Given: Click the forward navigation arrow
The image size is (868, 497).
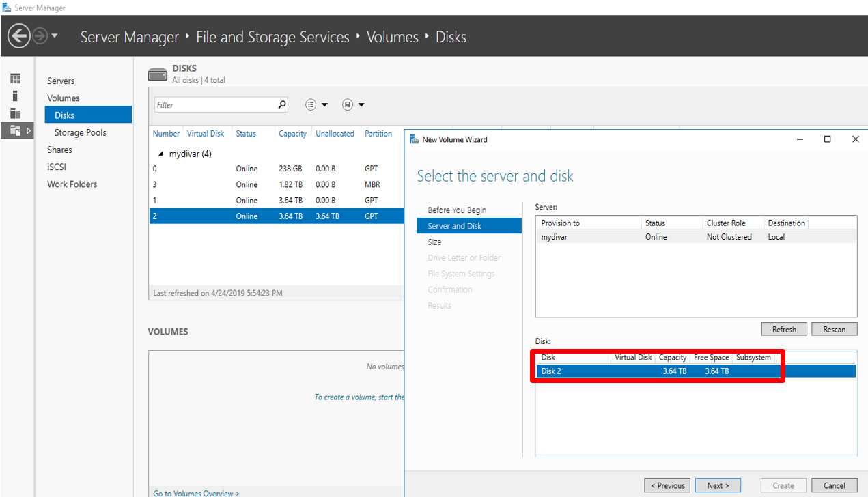Looking at the screenshot, I should click(40, 36).
